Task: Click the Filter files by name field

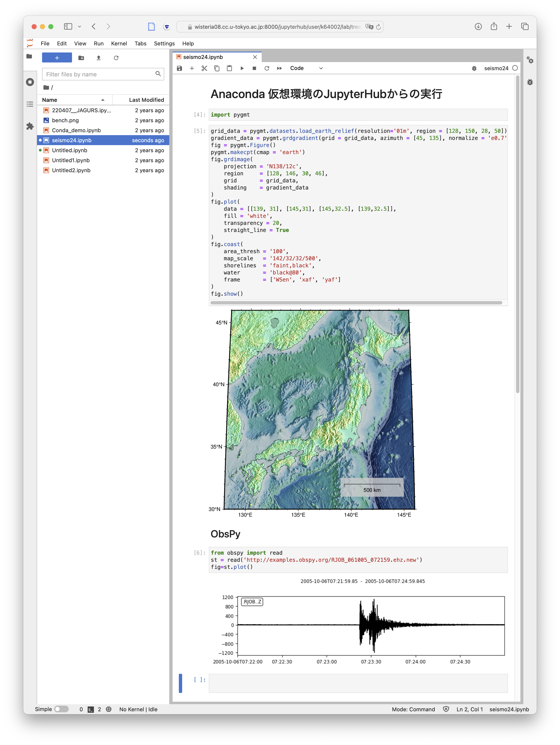Action: pos(99,74)
